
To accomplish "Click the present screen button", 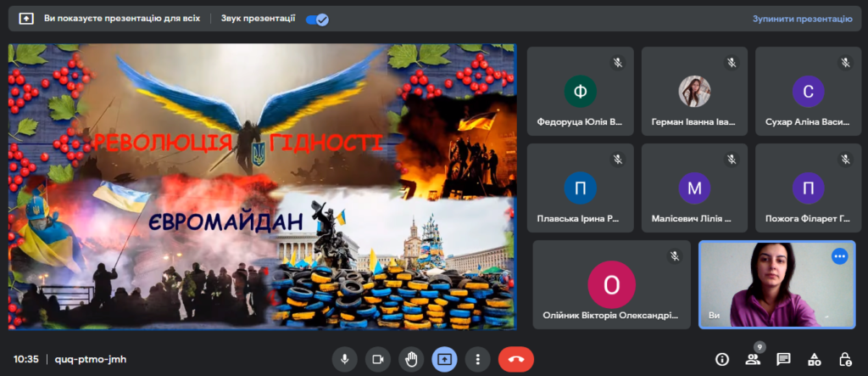I will coord(444,359).
